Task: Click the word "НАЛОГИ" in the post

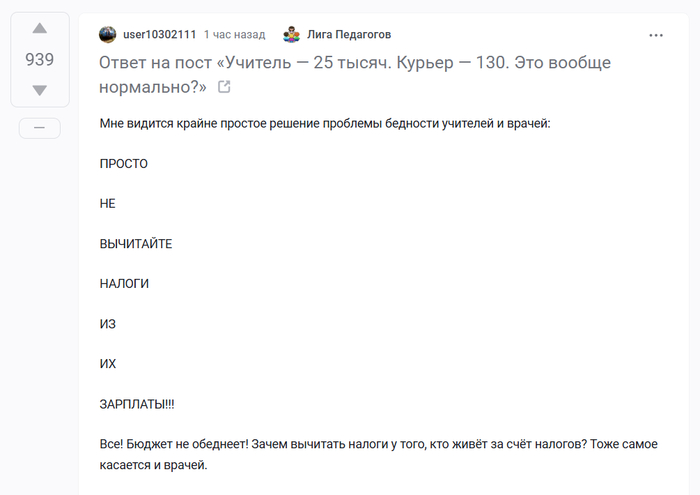Action: 124,283
